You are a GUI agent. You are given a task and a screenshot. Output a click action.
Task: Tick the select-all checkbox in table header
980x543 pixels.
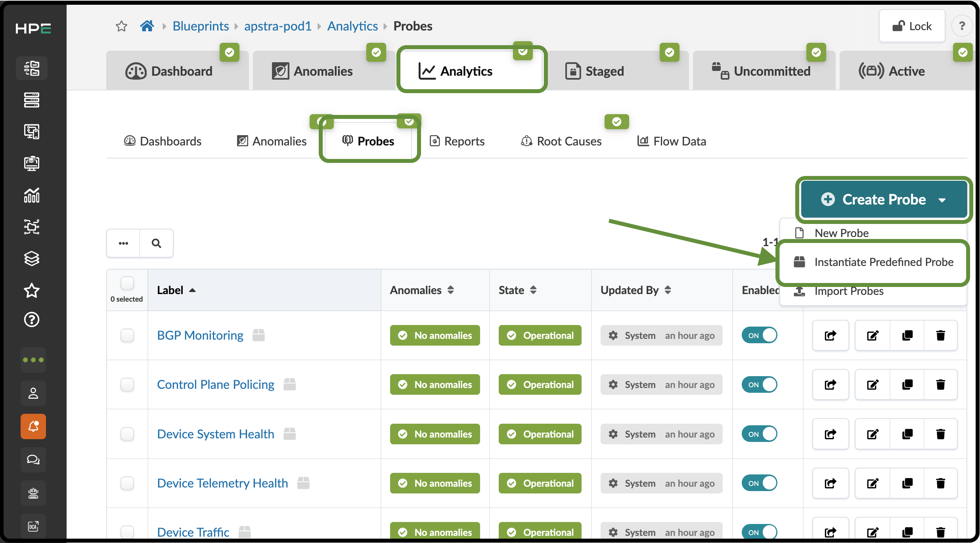tap(127, 283)
